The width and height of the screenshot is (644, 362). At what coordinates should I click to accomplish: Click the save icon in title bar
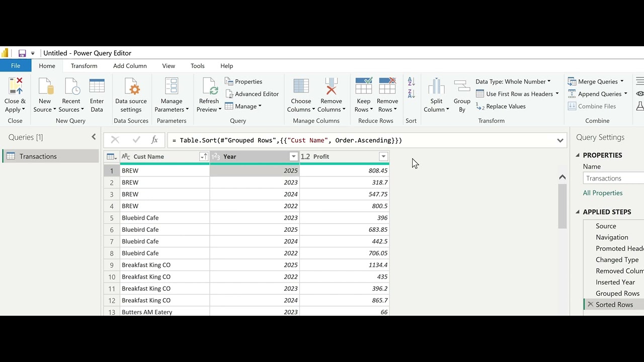[22, 53]
